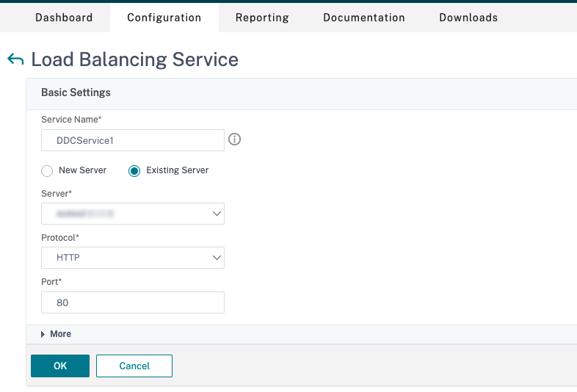Image resolution: width=577 pixels, height=392 pixels.
Task: Expand the More section
Action: pos(56,334)
